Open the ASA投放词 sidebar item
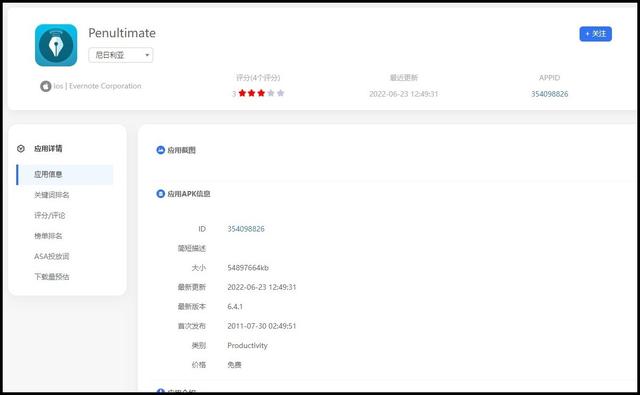This screenshot has height=395, width=640. pyautogui.click(x=51, y=256)
